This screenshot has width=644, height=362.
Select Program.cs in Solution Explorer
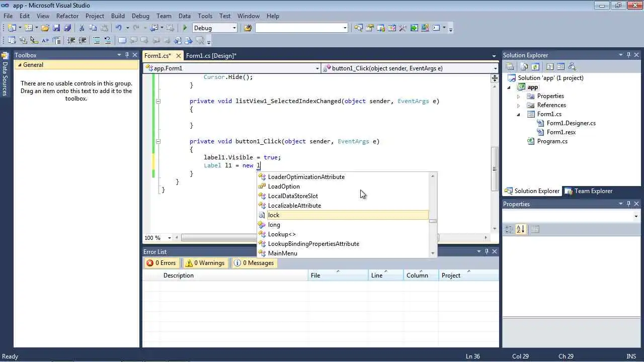click(552, 141)
